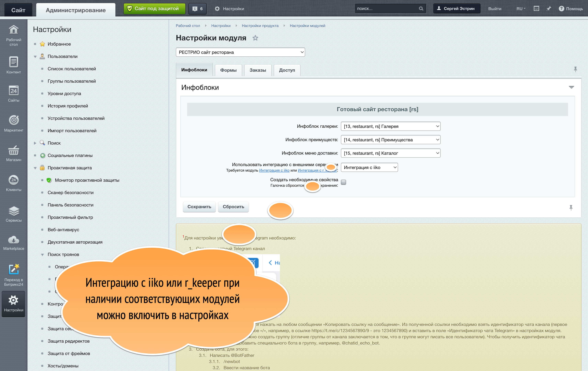The height and width of the screenshot is (371, 588).
Task: Star the Настройки модуля page as favorite
Action: (x=255, y=38)
